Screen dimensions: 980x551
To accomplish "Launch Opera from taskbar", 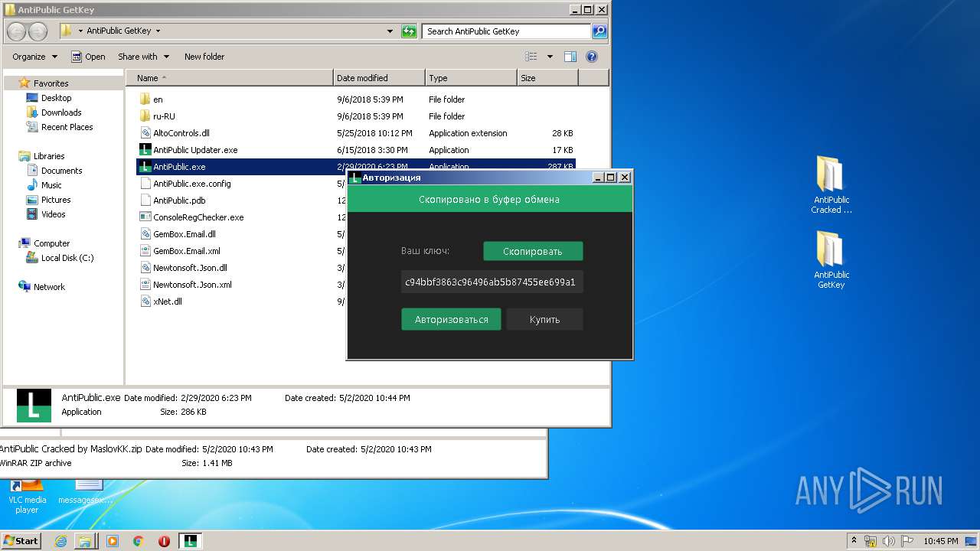I will [164, 541].
